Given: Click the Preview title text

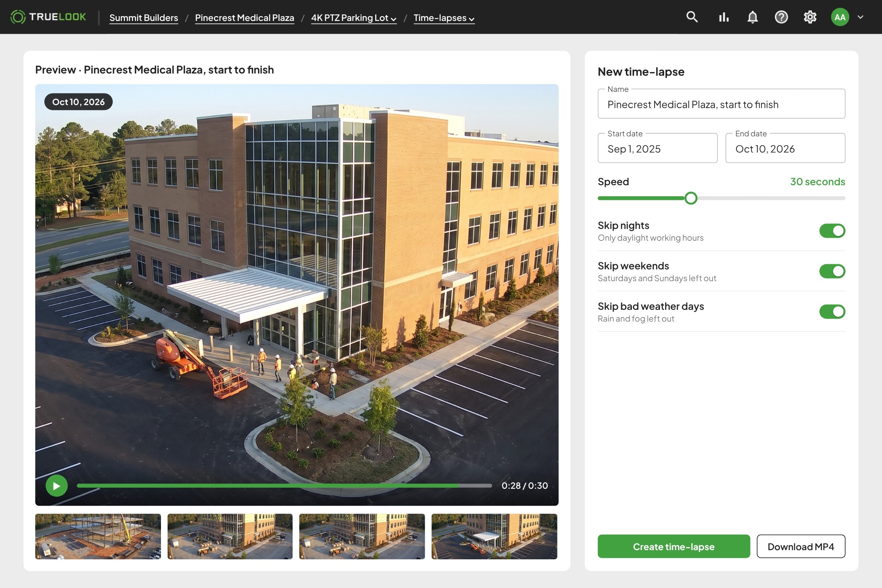Looking at the screenshot, I should tap(154, 70).
